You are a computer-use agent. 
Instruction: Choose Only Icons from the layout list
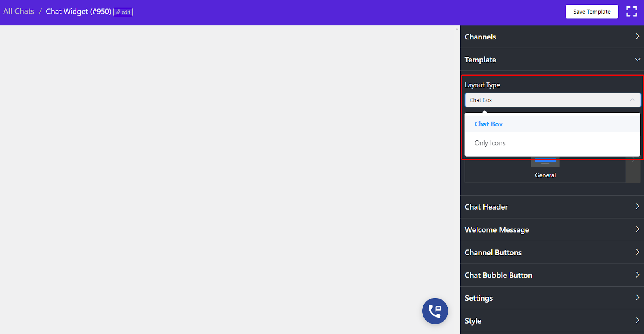point(552,143)
